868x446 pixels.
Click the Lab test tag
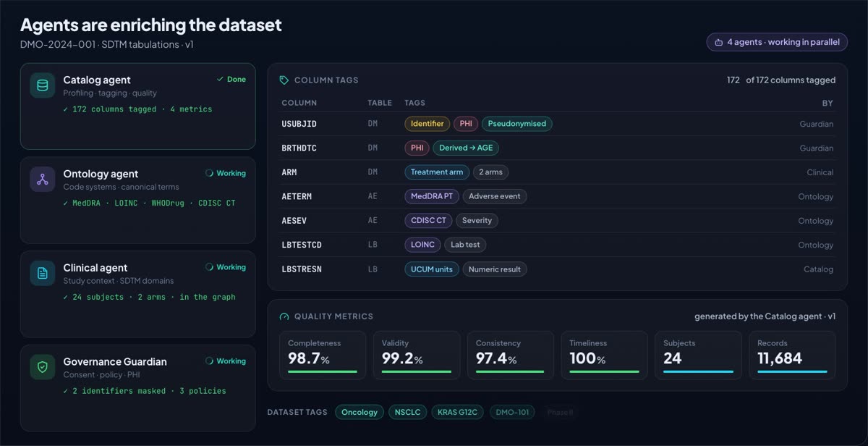click(x=465, y=245)
